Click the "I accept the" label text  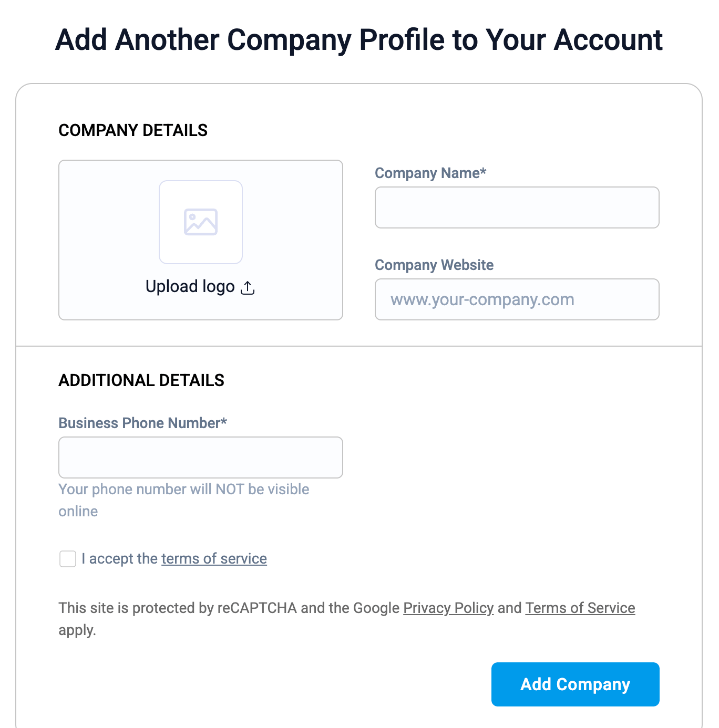click(119, 558)
